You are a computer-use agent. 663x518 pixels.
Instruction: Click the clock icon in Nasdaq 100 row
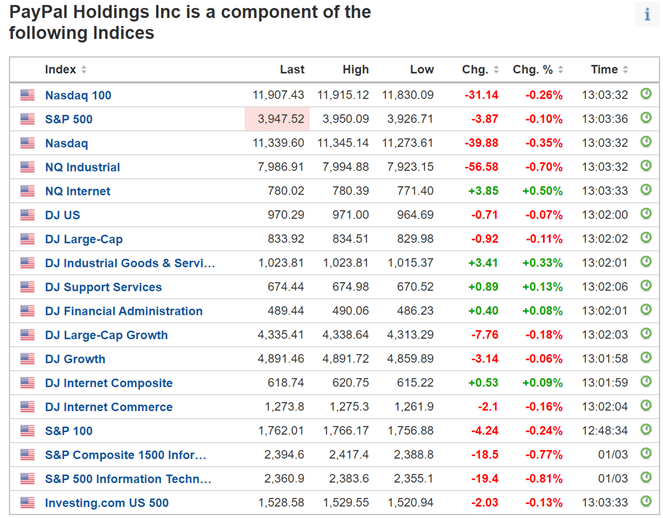(x=646, y=94)
